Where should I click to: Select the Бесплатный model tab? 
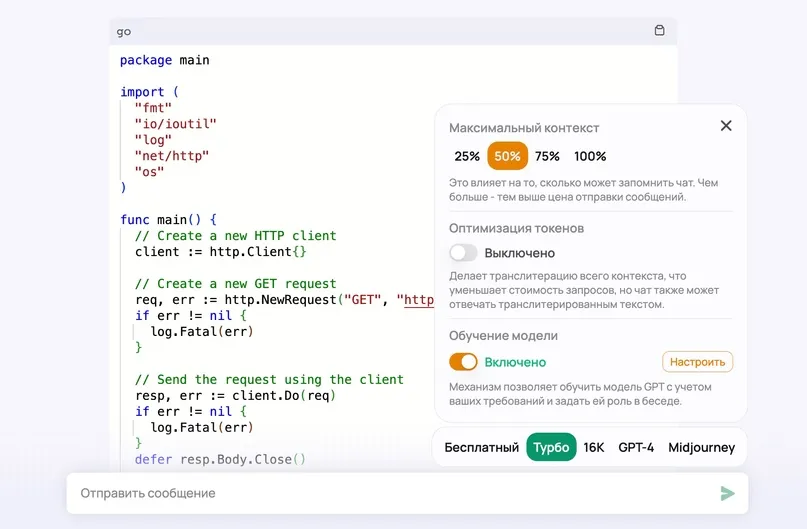pyautogui.click(x=482, y=447)
